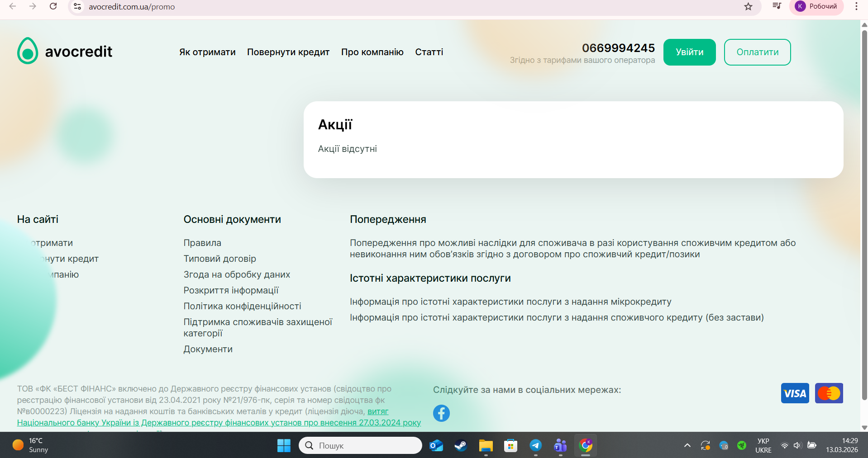Open споживчого кредиту (без застави) information link

click(x=557, y=317)
